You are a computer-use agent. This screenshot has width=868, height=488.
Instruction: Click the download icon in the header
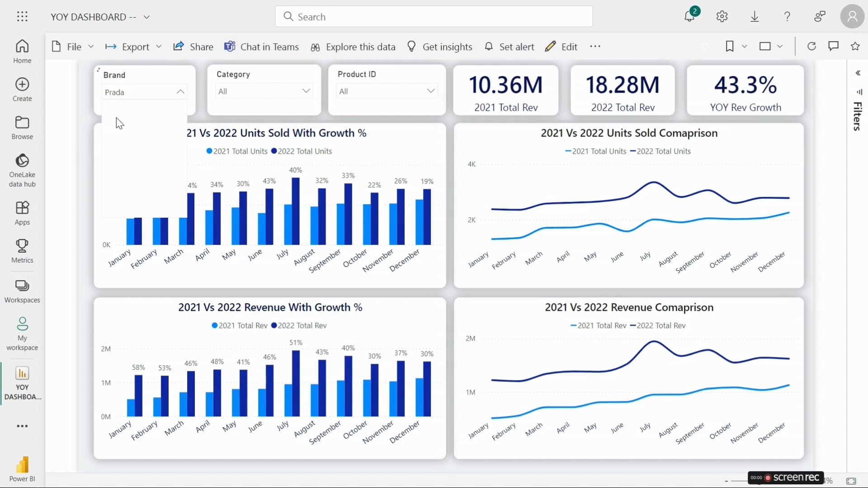coord(755,17)
